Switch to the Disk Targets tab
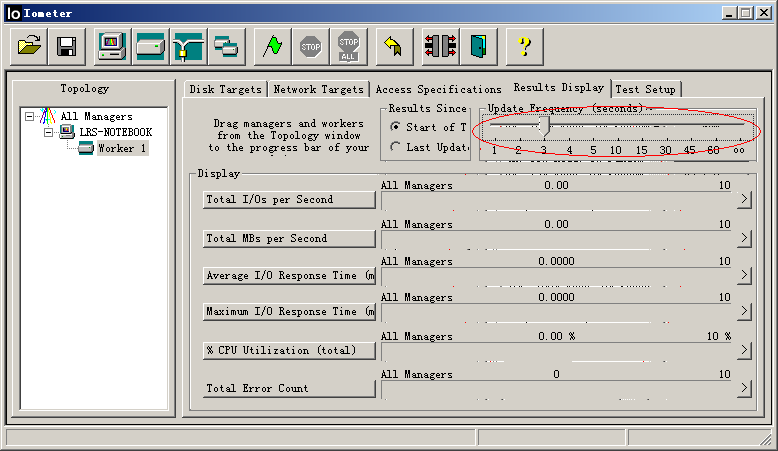778x451 pixels. 226,89
